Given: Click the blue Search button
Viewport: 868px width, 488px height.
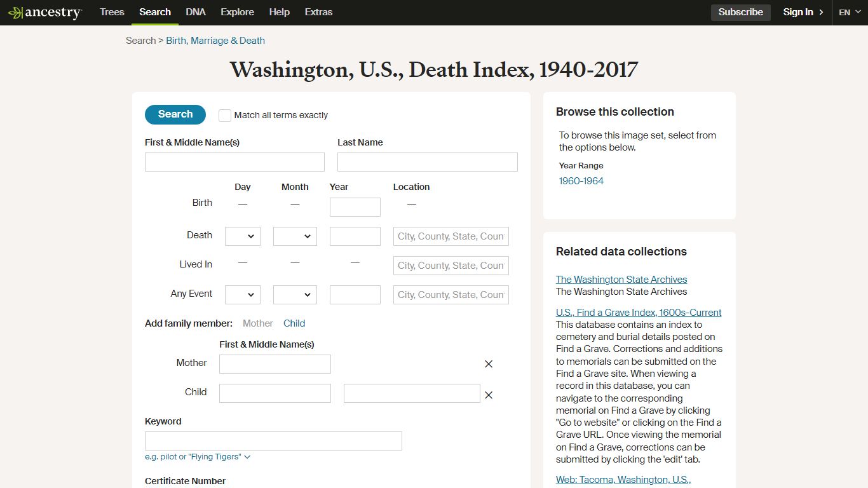Looking at the screenshot, I should 175,114.
